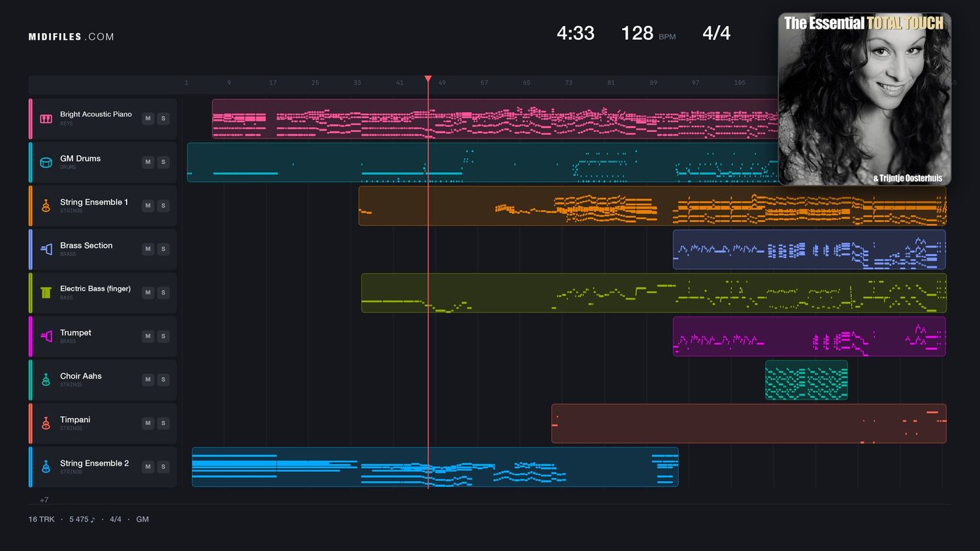Open the MIDIFILES.COM logo link

tap(71, 37)
